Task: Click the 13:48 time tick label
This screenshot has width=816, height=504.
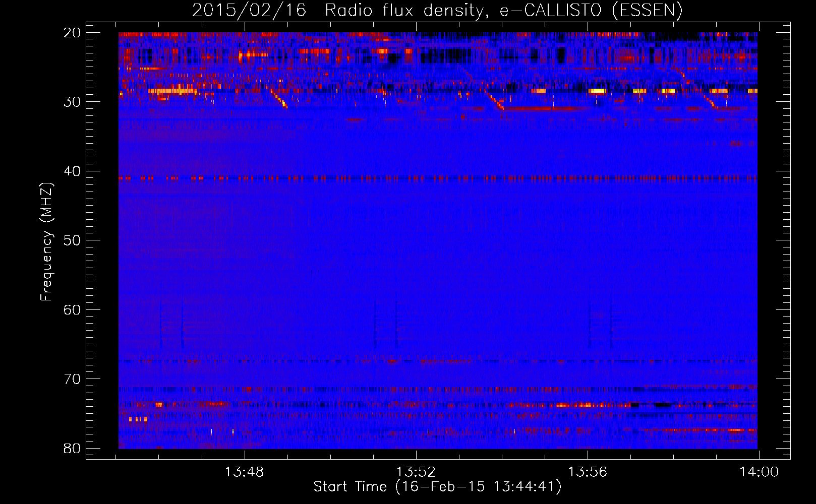Action: point(244,472)
